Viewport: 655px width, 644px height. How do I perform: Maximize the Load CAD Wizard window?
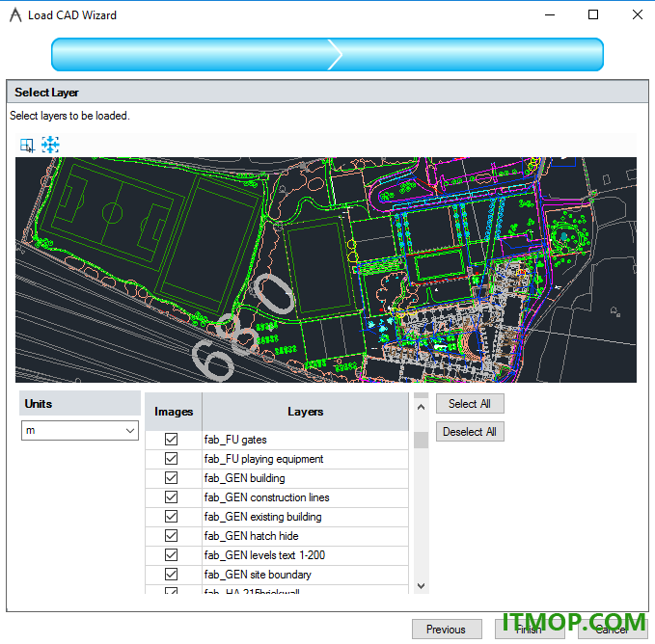[x=593, y=14]
